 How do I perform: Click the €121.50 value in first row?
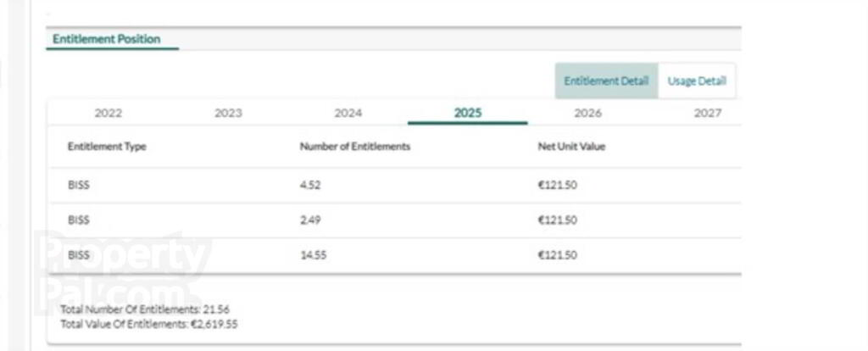coord(558,186)
